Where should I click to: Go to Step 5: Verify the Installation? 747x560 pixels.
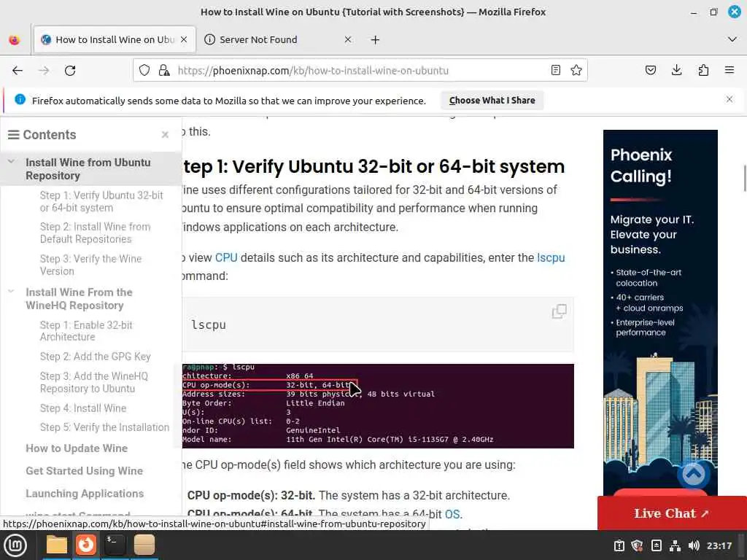(104, 427)
